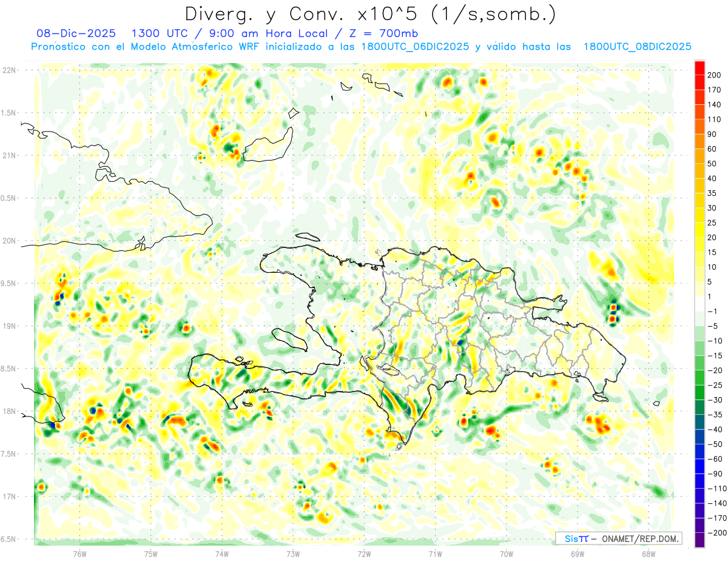This screenshot has width=728, height=562.
Task: Click the '-20' color scale value
Action: click(x=715, y=370)
